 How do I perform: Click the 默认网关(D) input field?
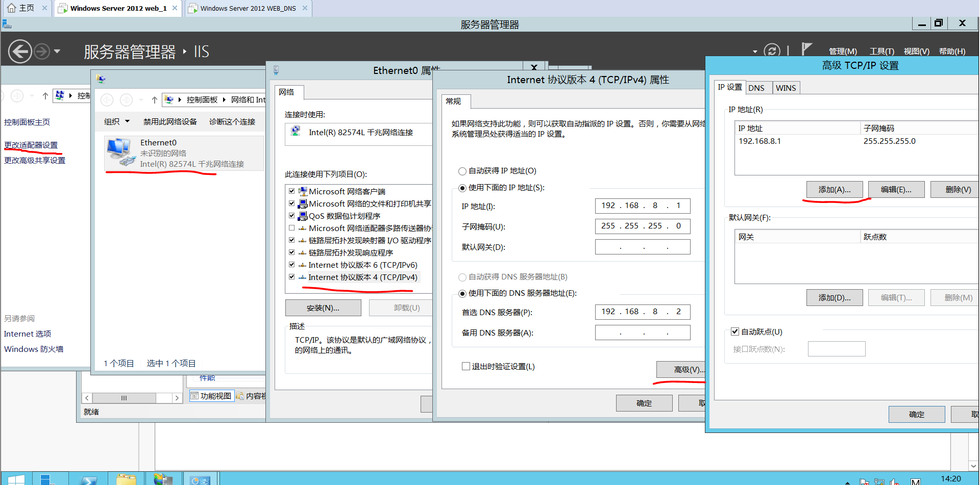pos(643,247)
